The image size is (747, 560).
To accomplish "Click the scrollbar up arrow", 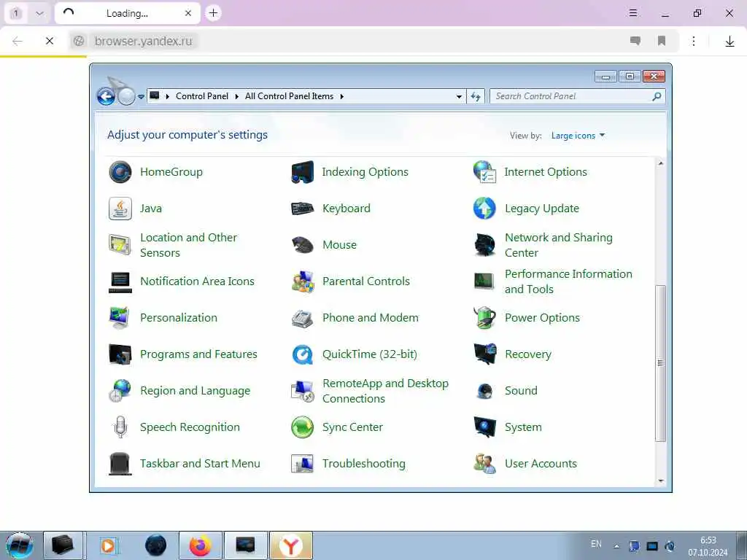I will (661, 163).
